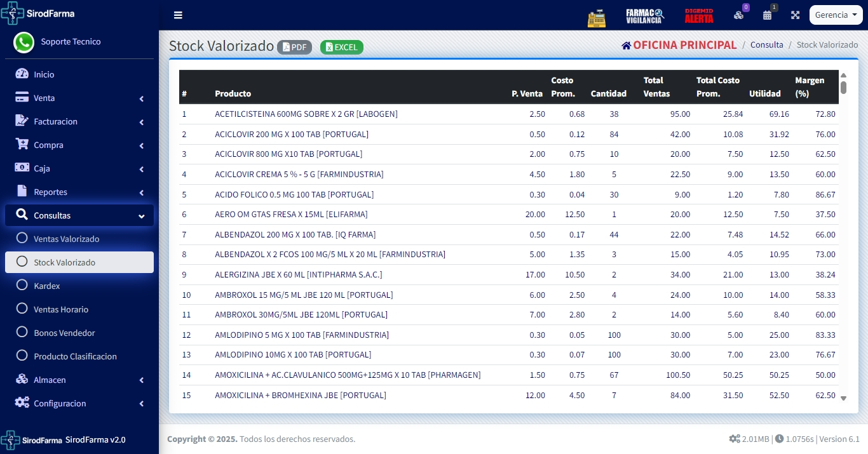Open Ventas Horario in sidebar
Screen dimensions: 868x454
click(61, 309)
